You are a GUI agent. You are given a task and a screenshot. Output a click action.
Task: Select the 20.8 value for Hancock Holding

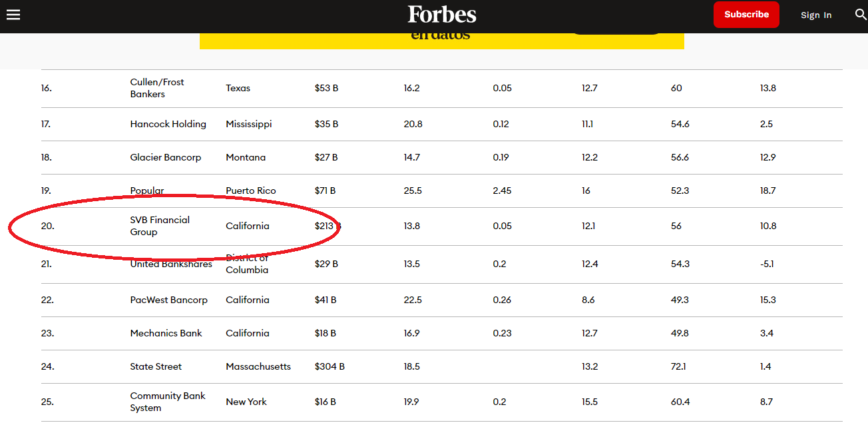(x=413, y=124)
